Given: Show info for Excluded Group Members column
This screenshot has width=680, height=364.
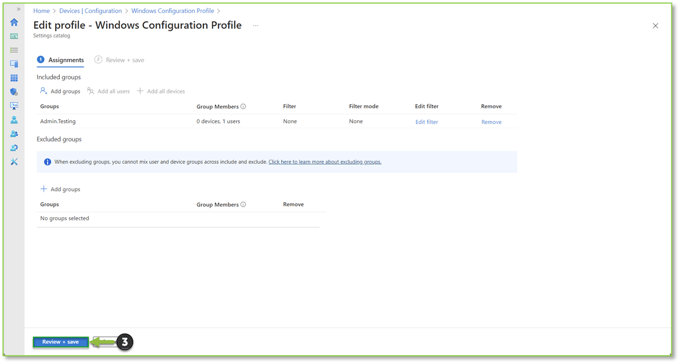Looking at the screenshot, I should pyautogui.click(x=243, y=204).
